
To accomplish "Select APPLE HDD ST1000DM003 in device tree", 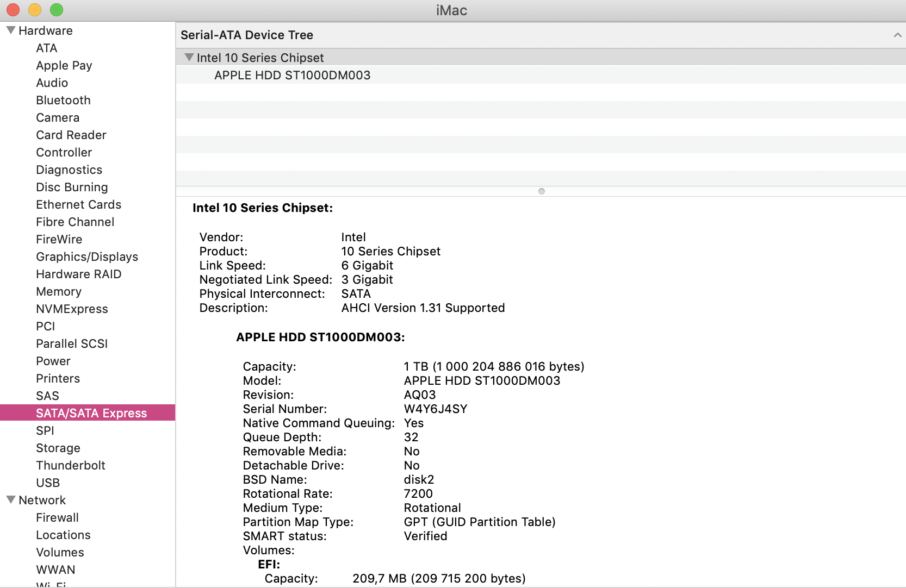I will [x=293, y=75].
